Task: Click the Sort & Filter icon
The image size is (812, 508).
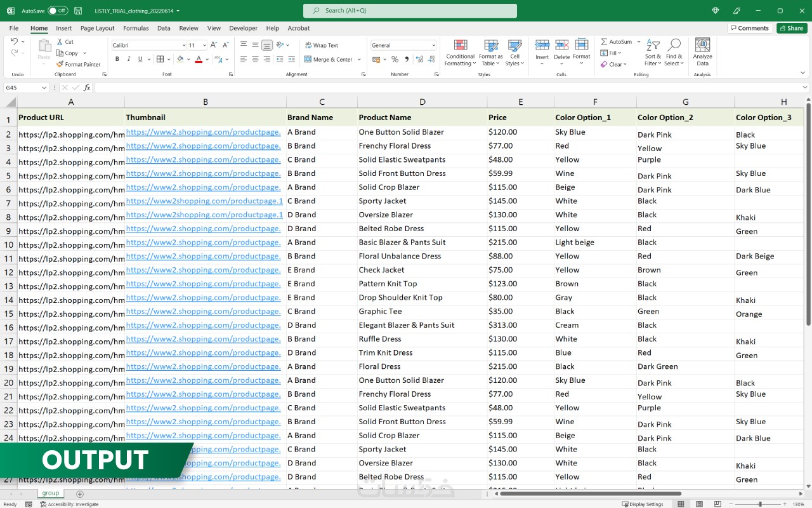Action: tap(653, 45)
